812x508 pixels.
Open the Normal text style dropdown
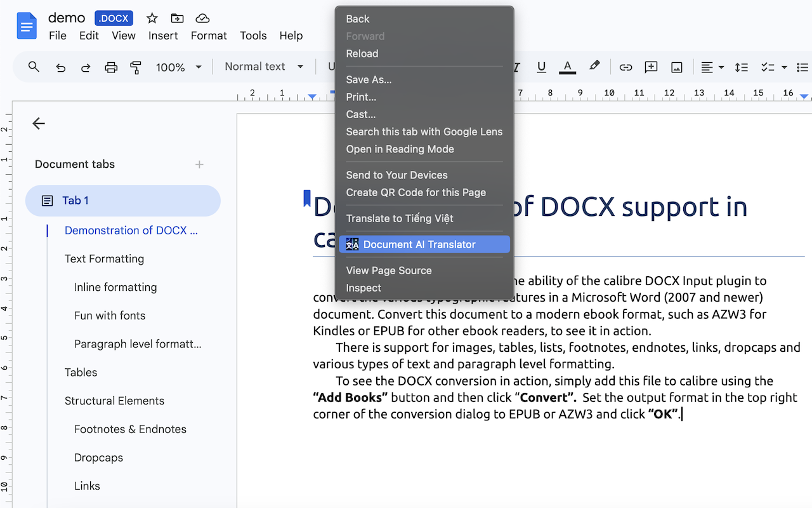[264, 67]
